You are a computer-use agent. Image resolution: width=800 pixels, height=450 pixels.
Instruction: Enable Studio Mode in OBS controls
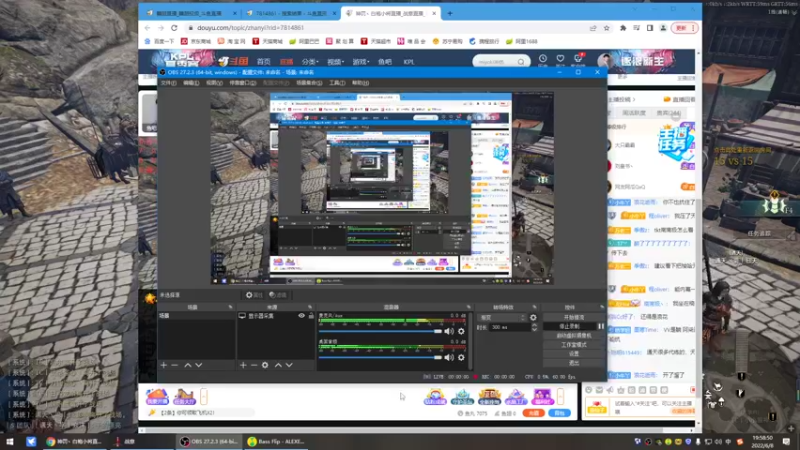tap(574, 345)
